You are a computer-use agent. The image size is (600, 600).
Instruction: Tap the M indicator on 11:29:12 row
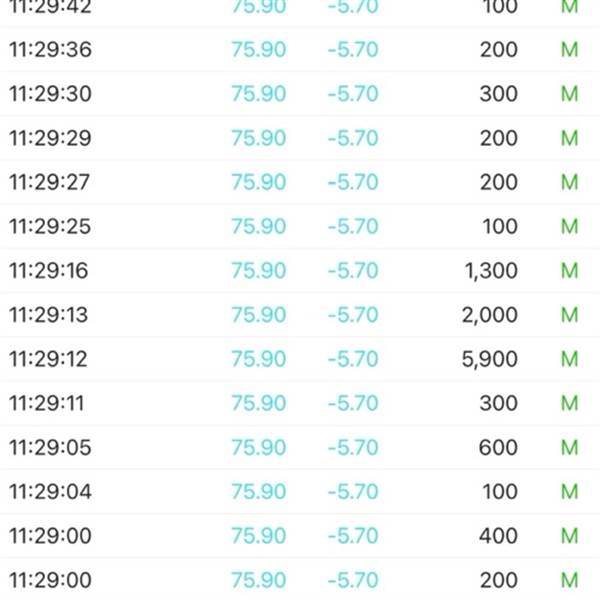click(569, 359)
